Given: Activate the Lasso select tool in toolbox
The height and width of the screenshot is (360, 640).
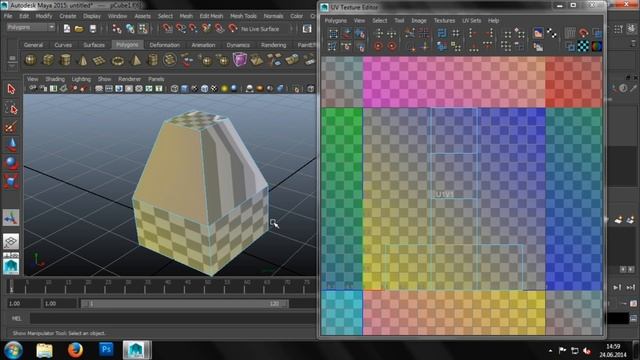Looking at the screenshot, I should click(11, 109).
